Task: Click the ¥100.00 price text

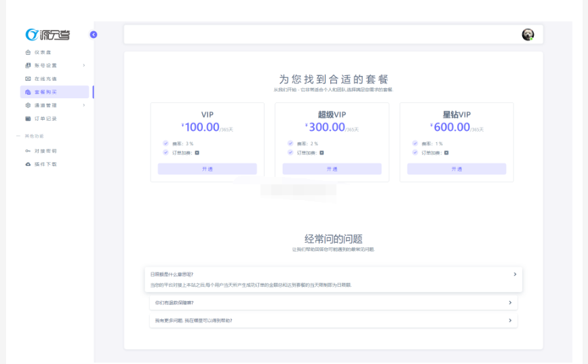Action: click(201, 127)
